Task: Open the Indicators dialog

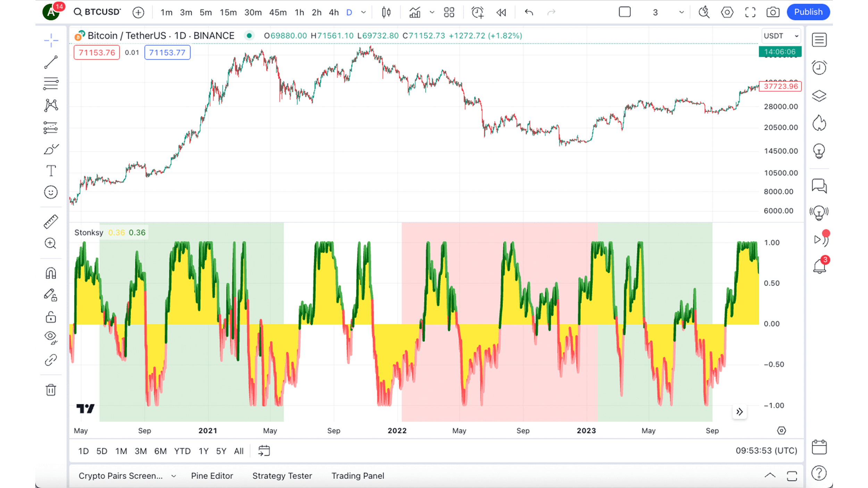Action: (415, 12)
